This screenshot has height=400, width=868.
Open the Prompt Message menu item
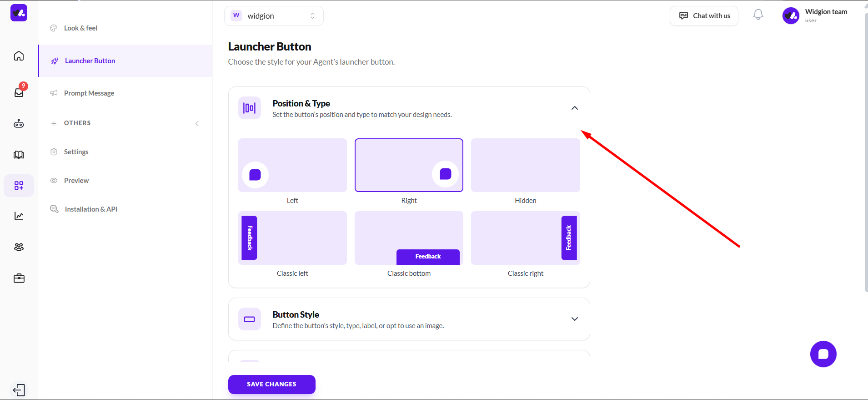(x=89, y=93)
